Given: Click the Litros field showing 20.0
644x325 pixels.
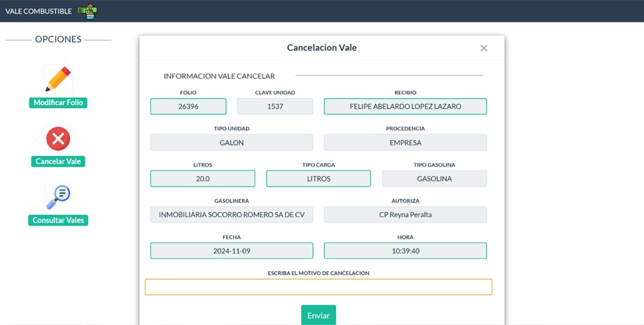Looking at the screenshot, I should (x=202, y=179).
